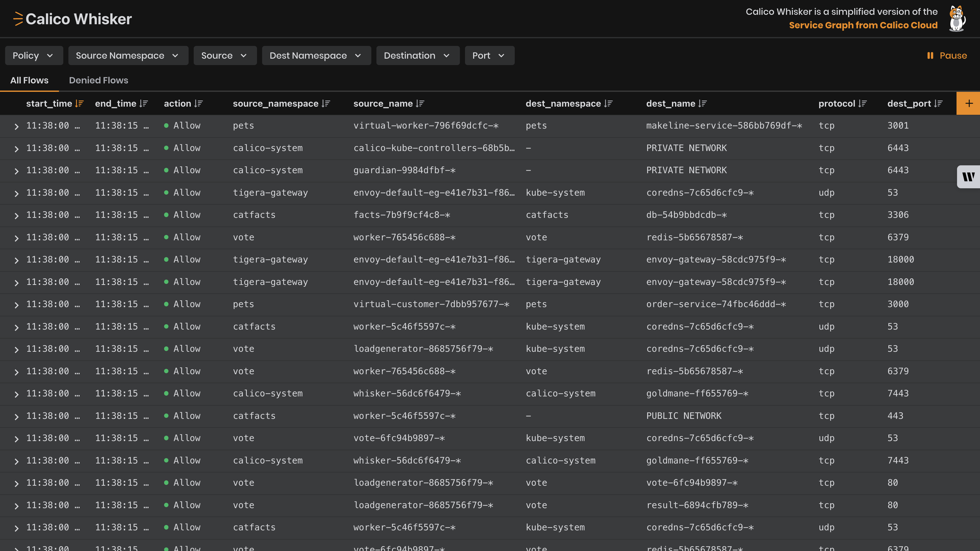Screen dimensions: 980x551
Task: Click the sort icon beside end_time
Action: tap(143, 103)
